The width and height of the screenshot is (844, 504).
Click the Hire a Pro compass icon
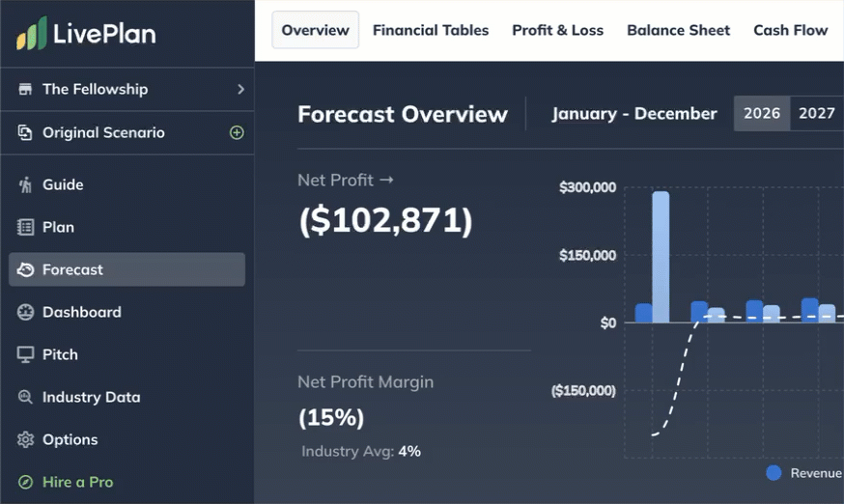point(25,482)
